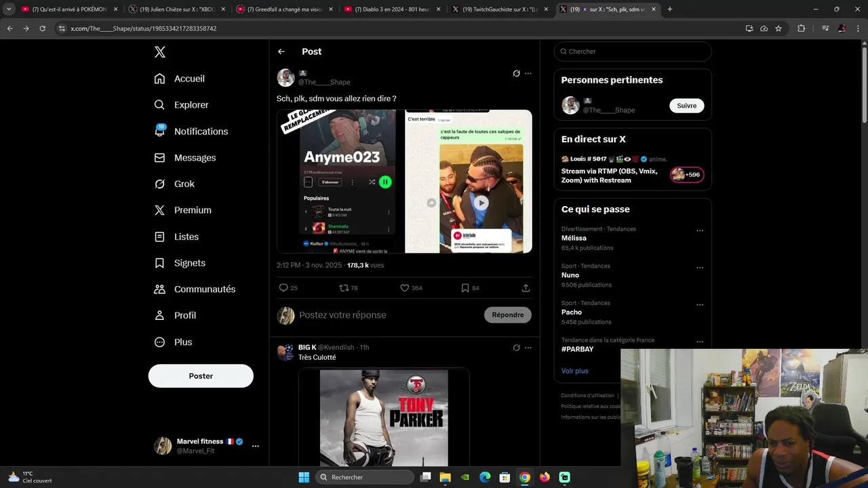Open File Explorer from taskbar
This screenshot has height=488, width=868.
coord(445,477)
